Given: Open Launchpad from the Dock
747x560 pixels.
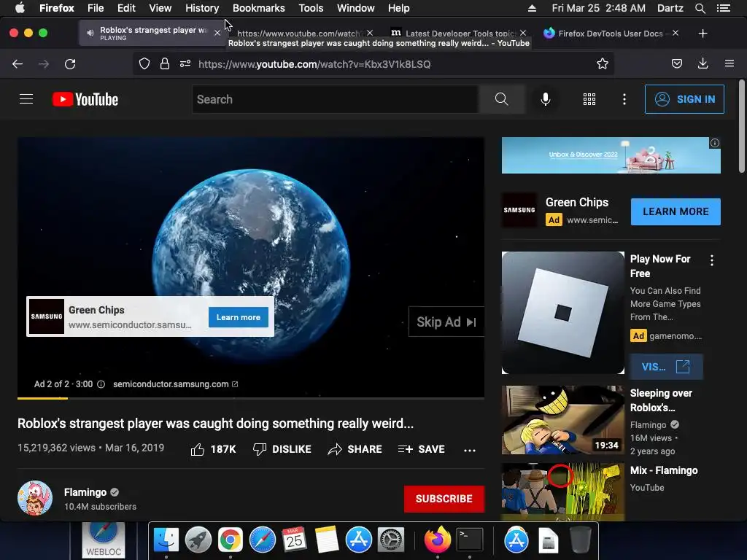Looking at the screenshot, I should tap(198, 540).
